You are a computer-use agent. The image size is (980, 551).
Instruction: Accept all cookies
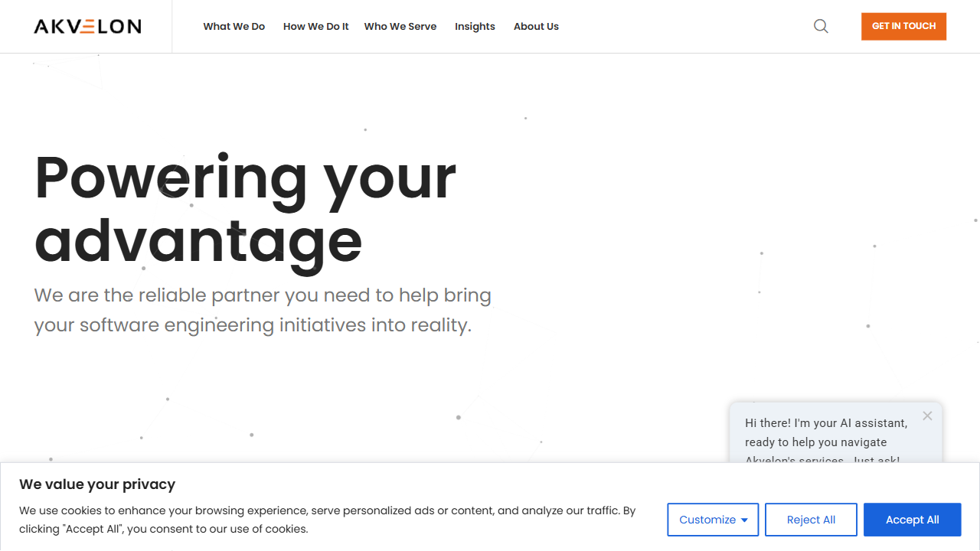coord(912,520)
